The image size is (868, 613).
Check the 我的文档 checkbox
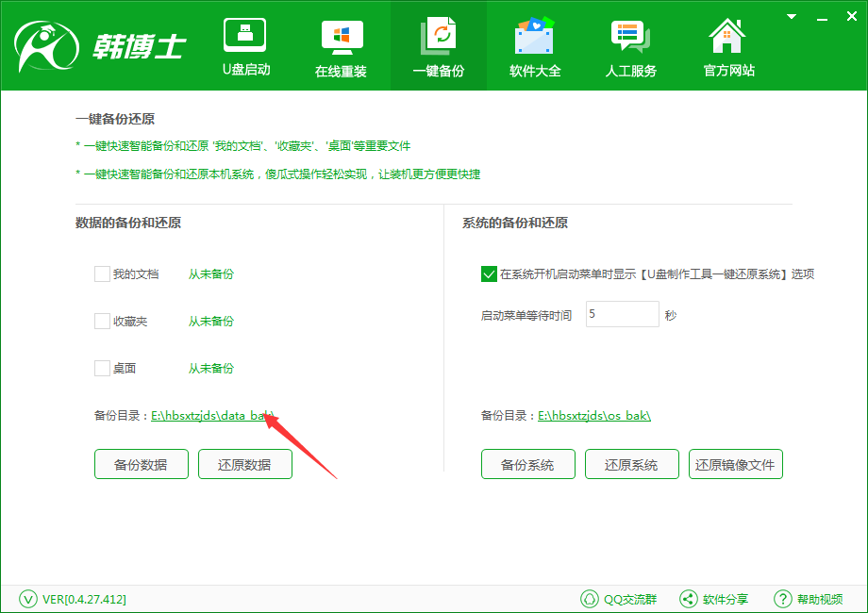coord(102,273)
